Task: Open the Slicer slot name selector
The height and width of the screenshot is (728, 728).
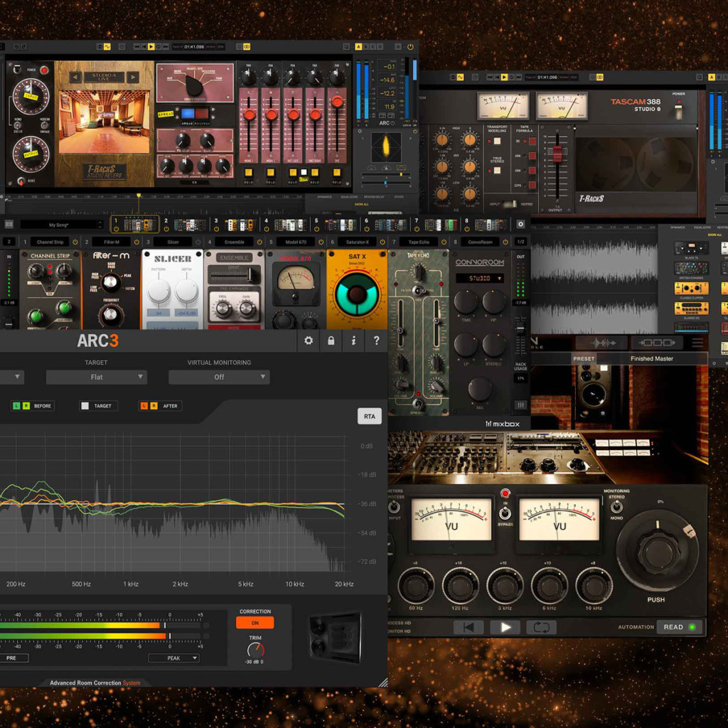Action: click(x=173, y=242)
